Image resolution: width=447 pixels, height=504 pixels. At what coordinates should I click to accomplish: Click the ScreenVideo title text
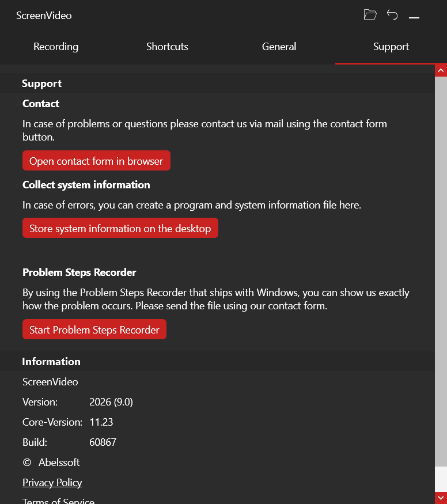point(44,16)
